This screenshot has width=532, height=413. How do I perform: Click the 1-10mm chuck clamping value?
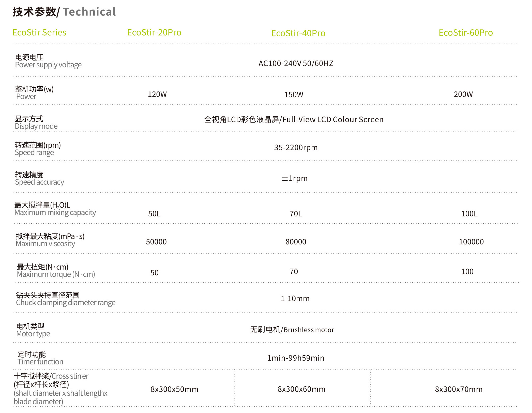pyautogui.click(x=295, y=299)
